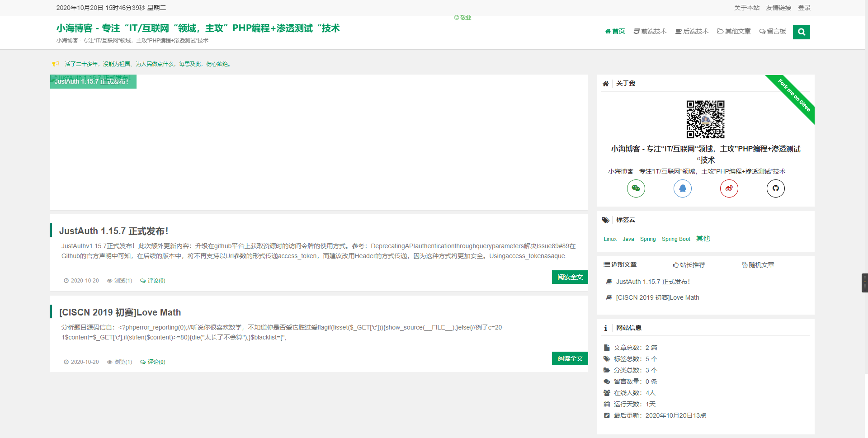
Task: Select the 其他 tag
Action: pos(703,239)
